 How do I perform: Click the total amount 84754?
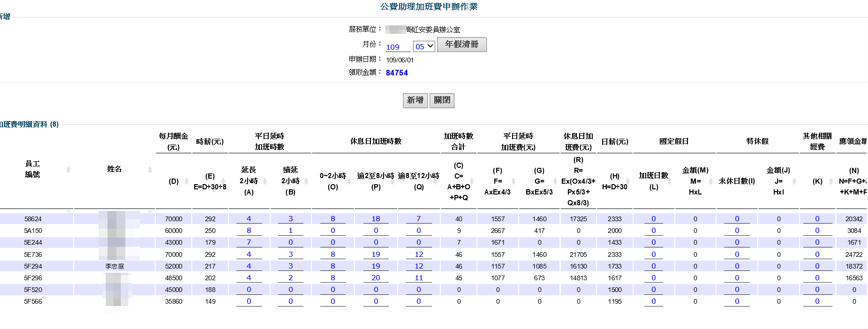(x=397, y=73)
